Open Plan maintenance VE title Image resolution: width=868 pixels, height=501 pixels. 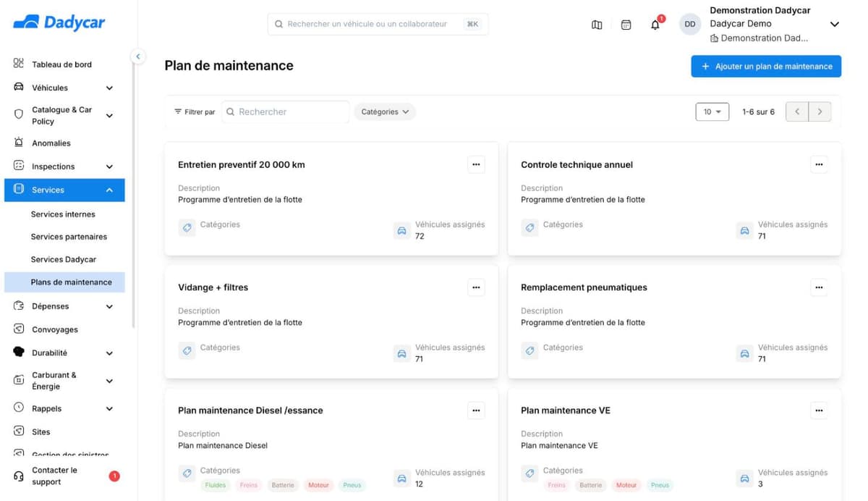[x=566, y=411]
